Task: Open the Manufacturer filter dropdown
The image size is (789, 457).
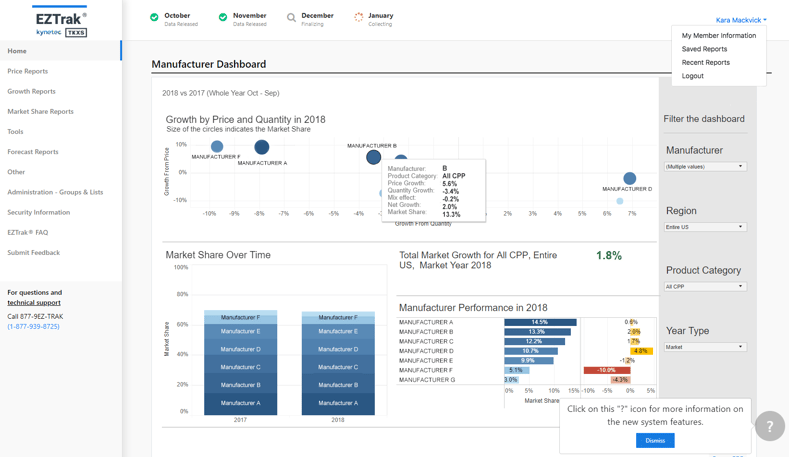Action: click(x=705, y=167)
